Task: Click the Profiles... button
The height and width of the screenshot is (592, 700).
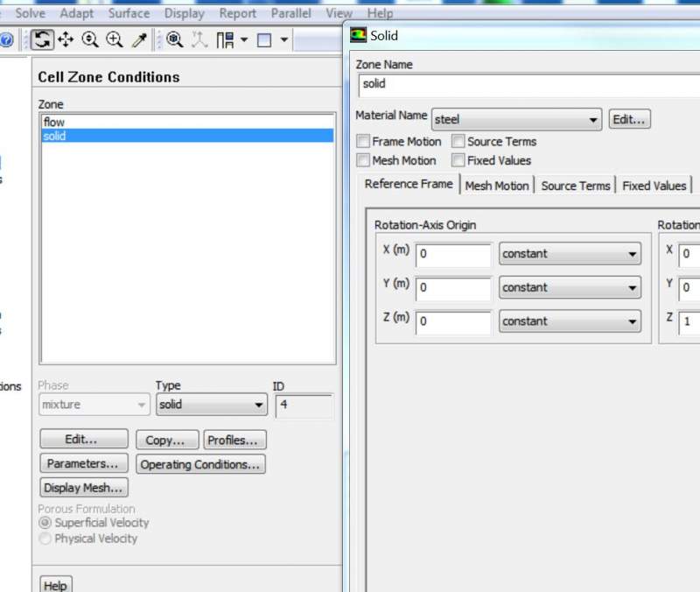Action: tap(234, 440)
